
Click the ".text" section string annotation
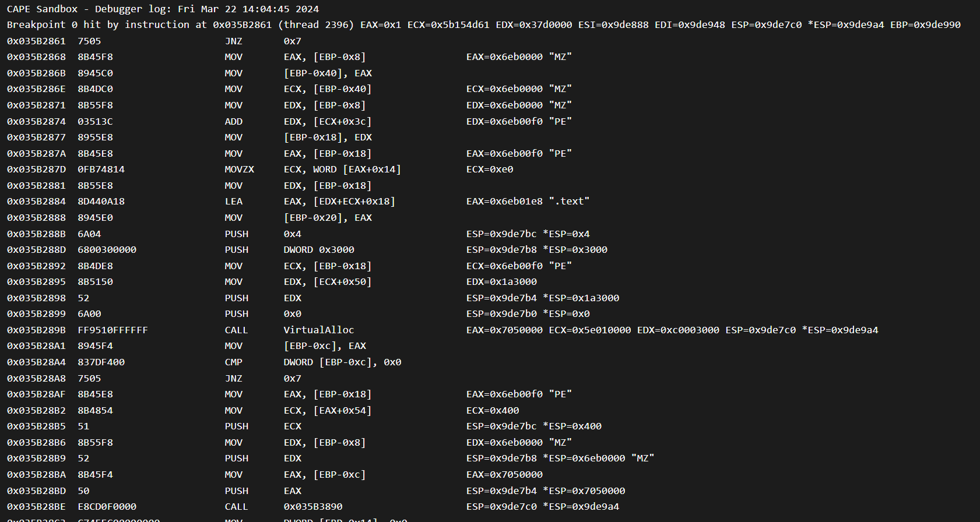point(569,201)
